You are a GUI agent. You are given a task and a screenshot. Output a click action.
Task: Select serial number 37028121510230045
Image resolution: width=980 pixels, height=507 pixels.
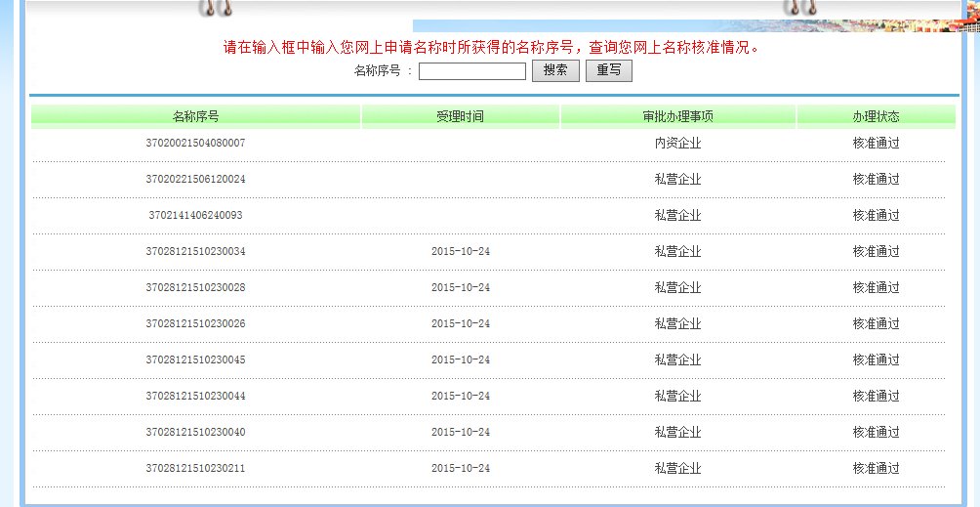click(195, 360)
